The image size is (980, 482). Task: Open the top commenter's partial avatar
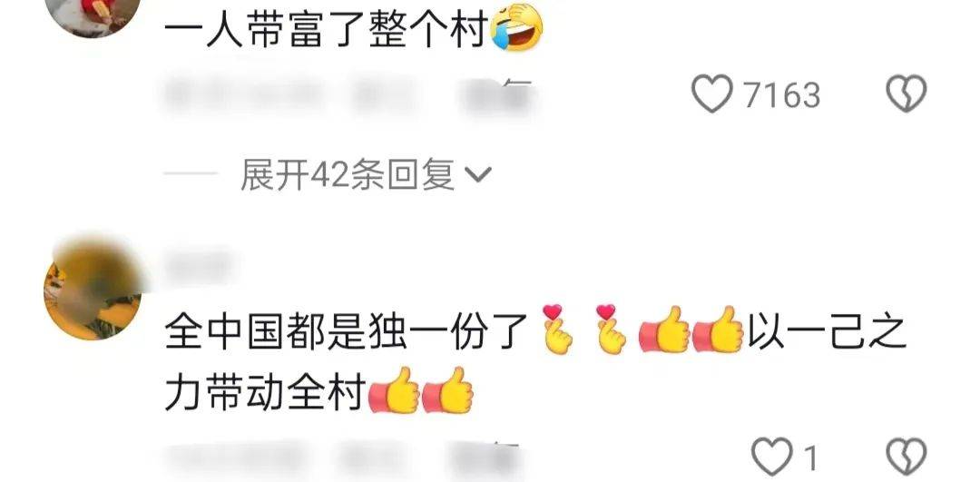(93, 17)
